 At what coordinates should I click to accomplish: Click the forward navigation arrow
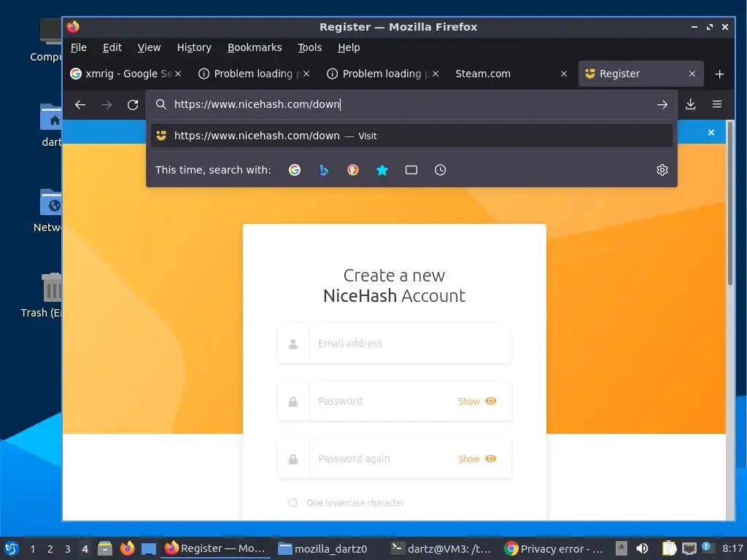(107, 105)
